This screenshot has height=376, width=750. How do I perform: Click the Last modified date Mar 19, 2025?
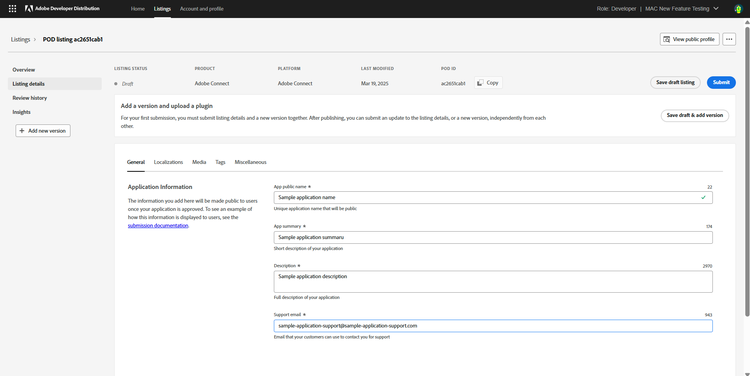(375, 83)
